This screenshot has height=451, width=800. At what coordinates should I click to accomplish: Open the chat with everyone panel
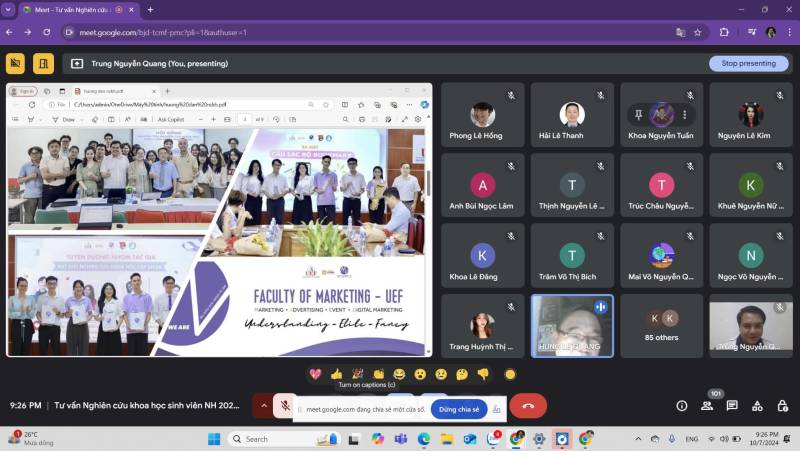pyautogui.click(x=732, y=406)
